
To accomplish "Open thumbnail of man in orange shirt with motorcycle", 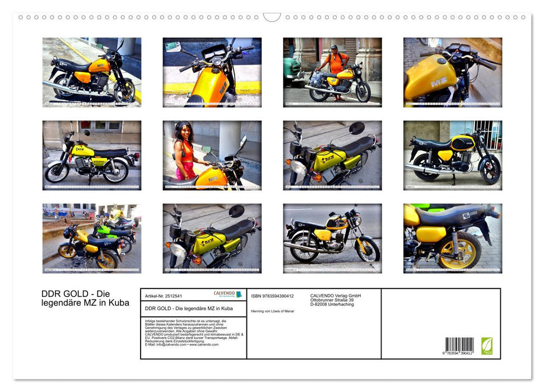I will pyautogui.click(x=332, y=72).
